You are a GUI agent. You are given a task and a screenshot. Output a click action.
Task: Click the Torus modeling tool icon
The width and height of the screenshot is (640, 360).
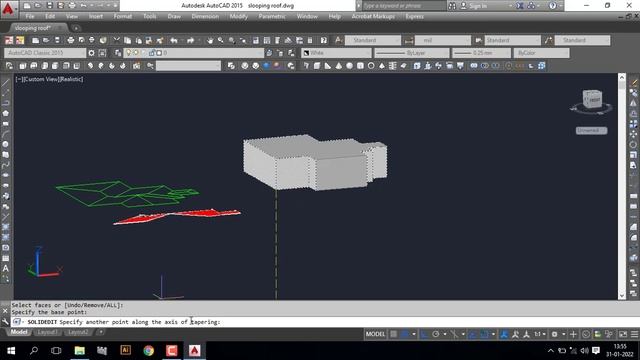point(371,66)
